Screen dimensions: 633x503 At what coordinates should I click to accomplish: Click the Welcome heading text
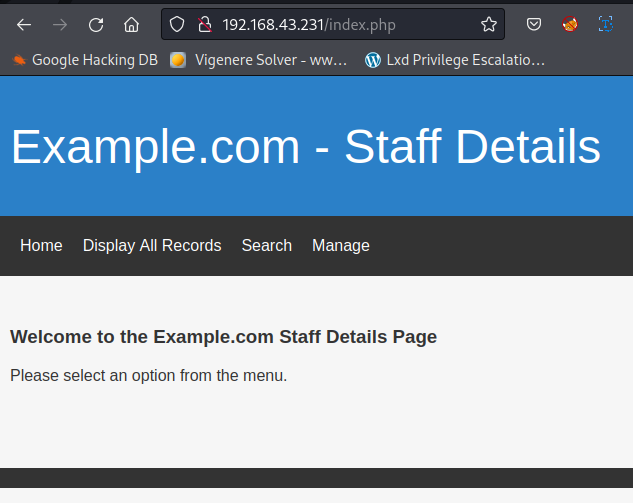click(223, 337)
